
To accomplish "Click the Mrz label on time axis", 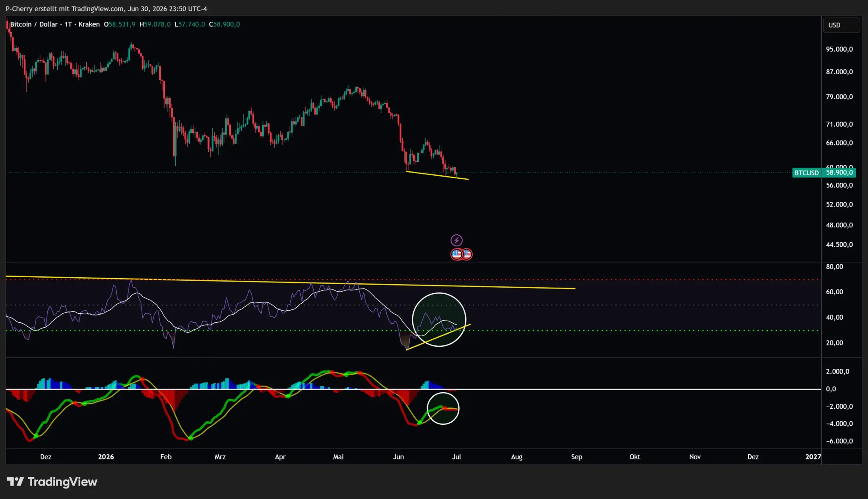I will 220,457.
